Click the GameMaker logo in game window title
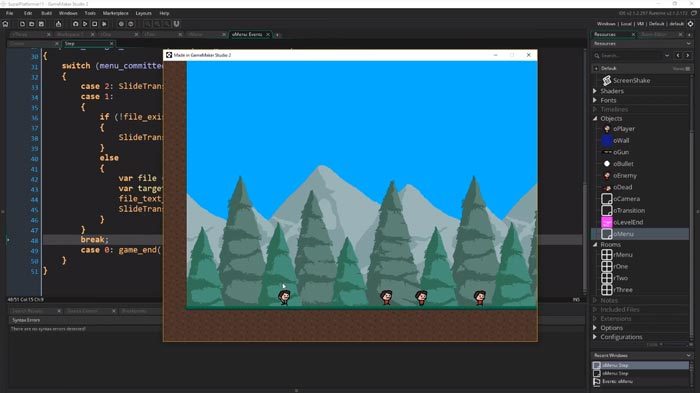Image resolution: width=700 pixels, height=393 pixels. pos(169,55)
